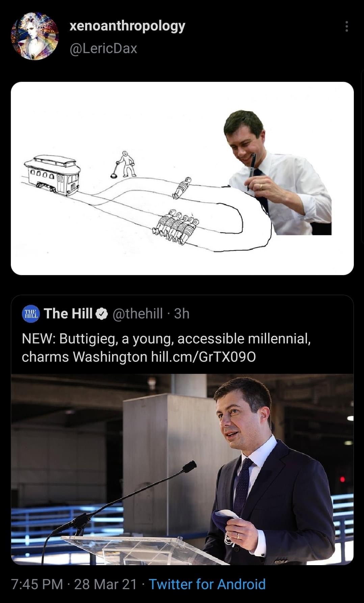Open the hill.cm/GrTX09O link

point(203,357)
